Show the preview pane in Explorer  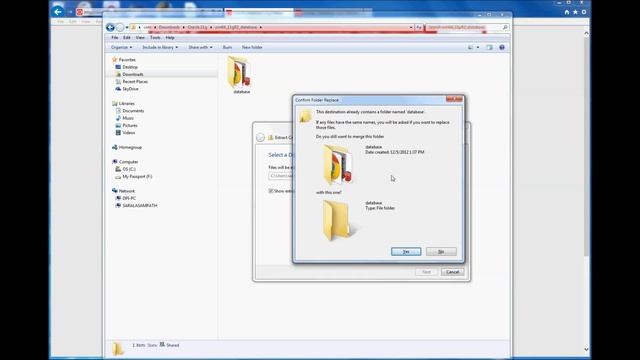tap(489, 47)
